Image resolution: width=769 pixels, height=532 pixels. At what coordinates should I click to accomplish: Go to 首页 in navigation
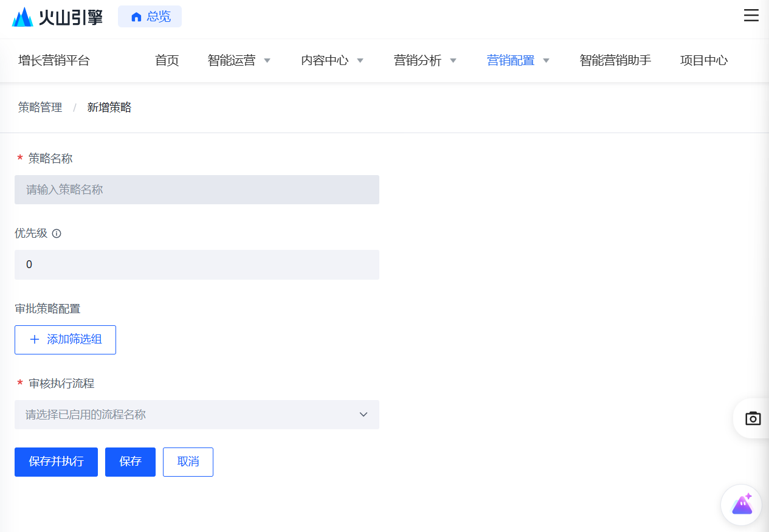coord(167,61)
